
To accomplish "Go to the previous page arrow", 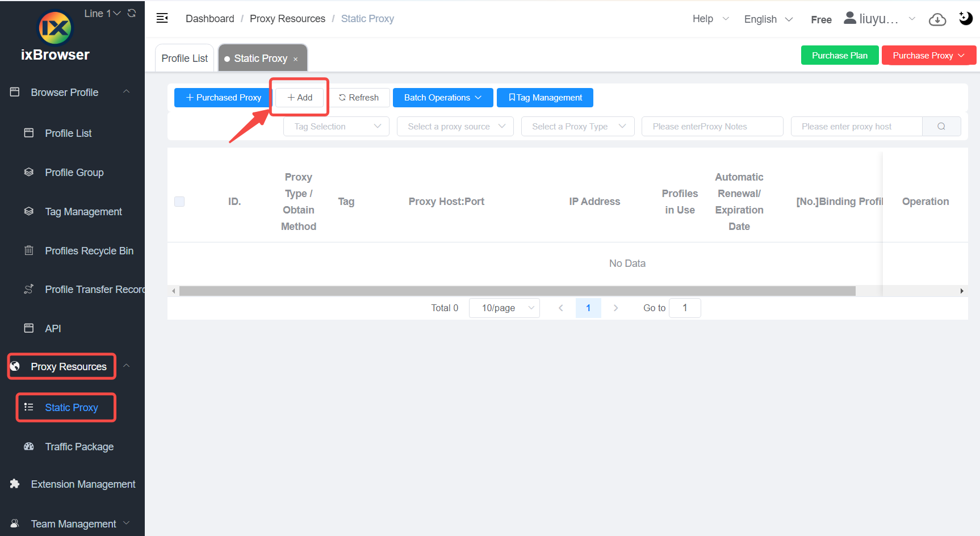I will 561,308.
